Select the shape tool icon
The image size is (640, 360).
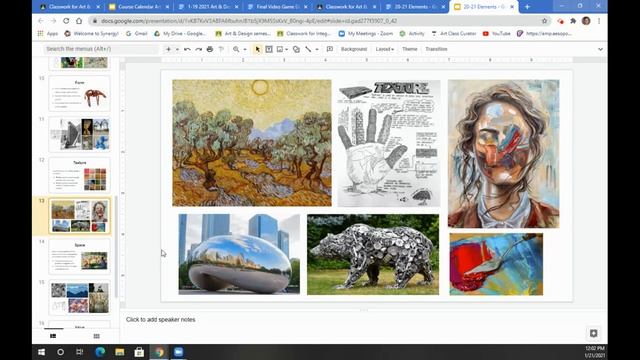click(x=296, y=49)
